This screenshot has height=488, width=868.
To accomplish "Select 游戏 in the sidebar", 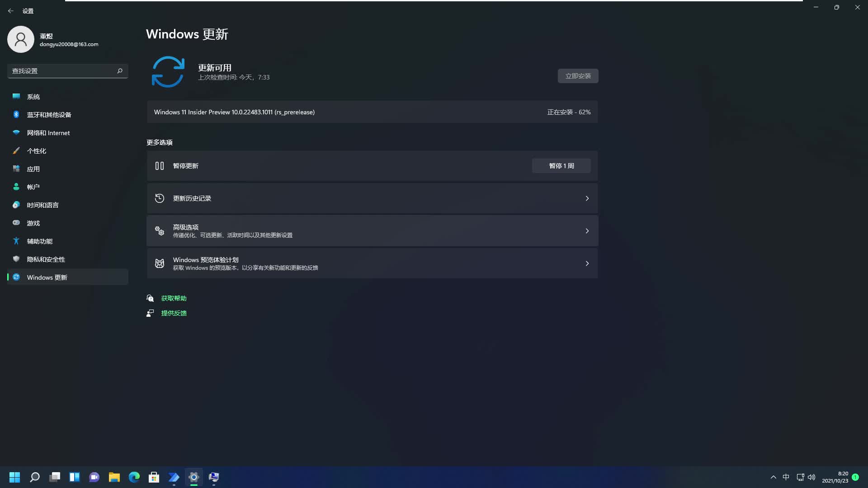I will 68,223.
